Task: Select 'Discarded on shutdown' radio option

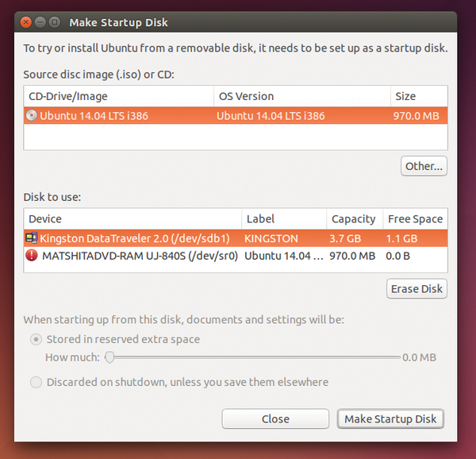Action: [36, 382]
